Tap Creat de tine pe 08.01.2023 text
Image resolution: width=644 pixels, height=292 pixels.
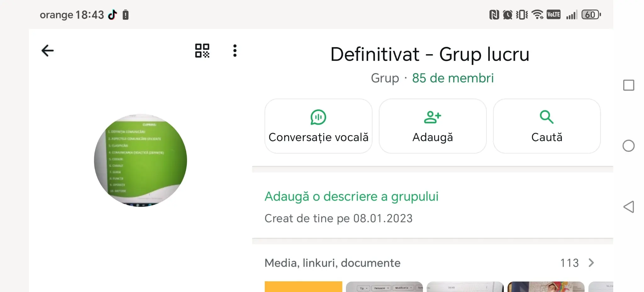click(x=338, y=218)
